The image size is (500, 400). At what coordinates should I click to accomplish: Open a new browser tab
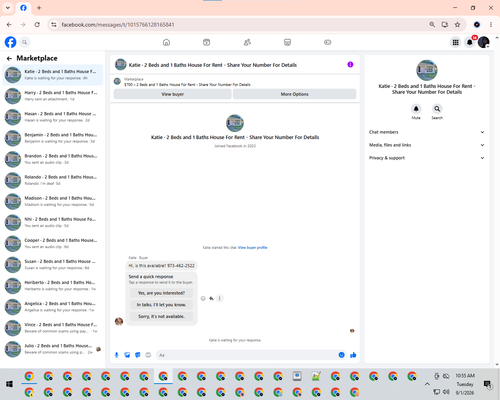point(39,8)
